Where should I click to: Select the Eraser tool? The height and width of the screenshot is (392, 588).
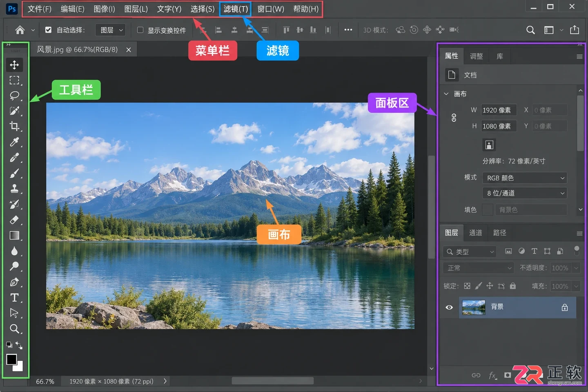pos(14,220)
